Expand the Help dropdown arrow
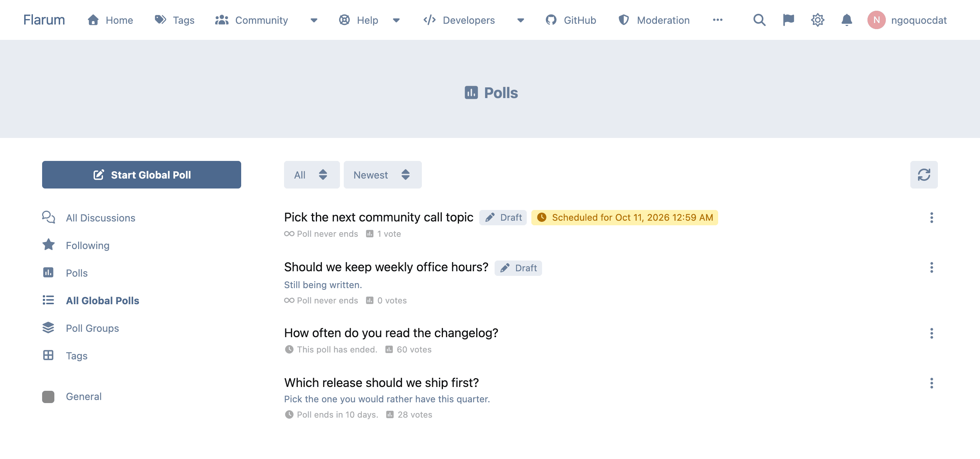Image resolution: width=980 pixels, height=459 pixels. [396, 20]
